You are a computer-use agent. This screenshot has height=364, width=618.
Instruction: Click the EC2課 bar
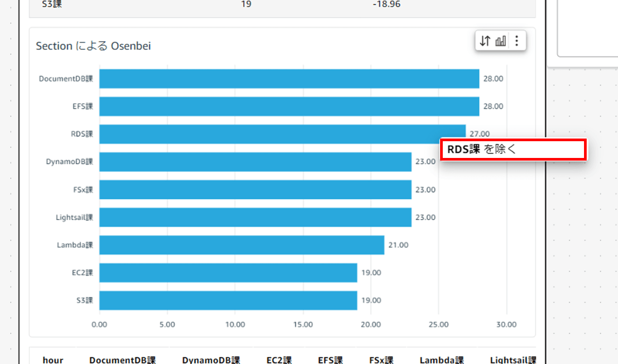pos(228,273)
